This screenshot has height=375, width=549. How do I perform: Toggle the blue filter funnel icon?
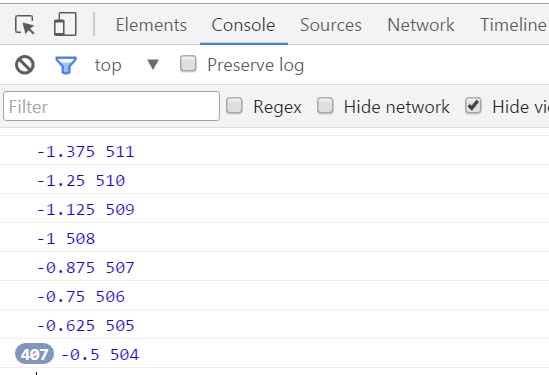pyautogui.click(x=66, y=65)
